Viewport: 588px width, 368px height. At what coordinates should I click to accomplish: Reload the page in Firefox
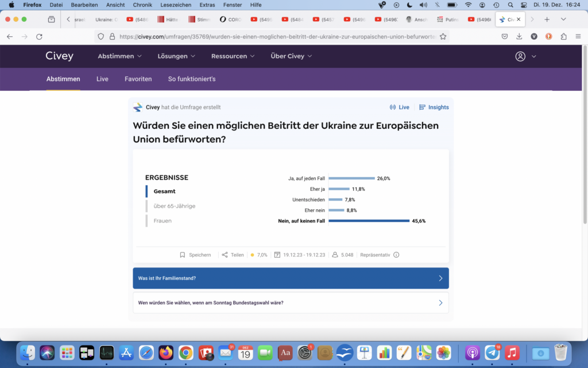(39, 36)
